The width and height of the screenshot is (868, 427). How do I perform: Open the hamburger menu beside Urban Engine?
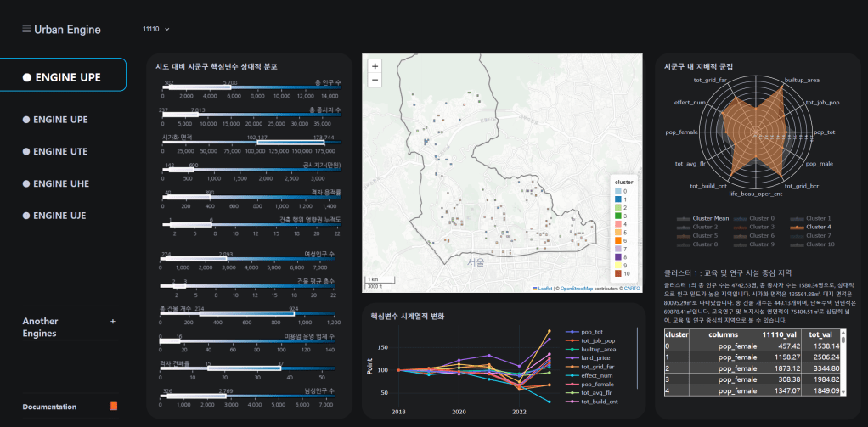tap(26, 30)
